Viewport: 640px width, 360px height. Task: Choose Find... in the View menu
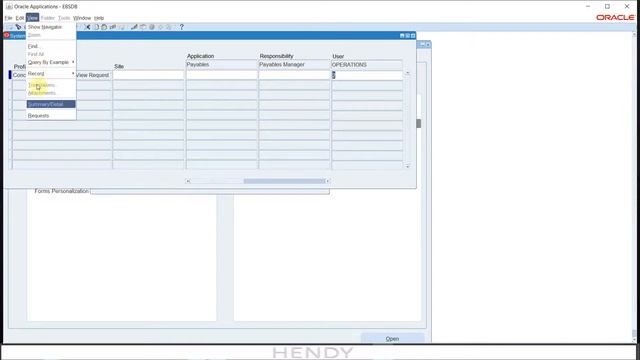coord(51,46)
